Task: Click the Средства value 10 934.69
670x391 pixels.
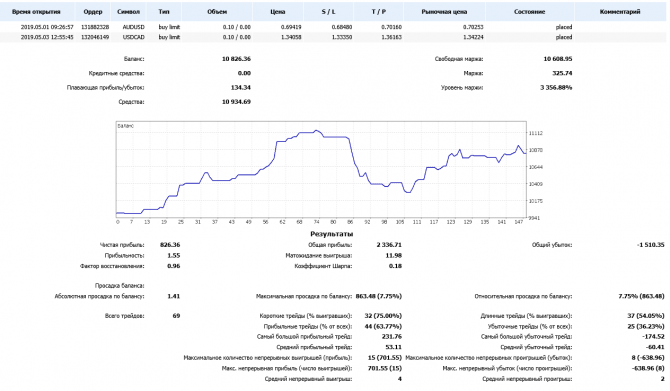Action: click(x=236, y=102)
